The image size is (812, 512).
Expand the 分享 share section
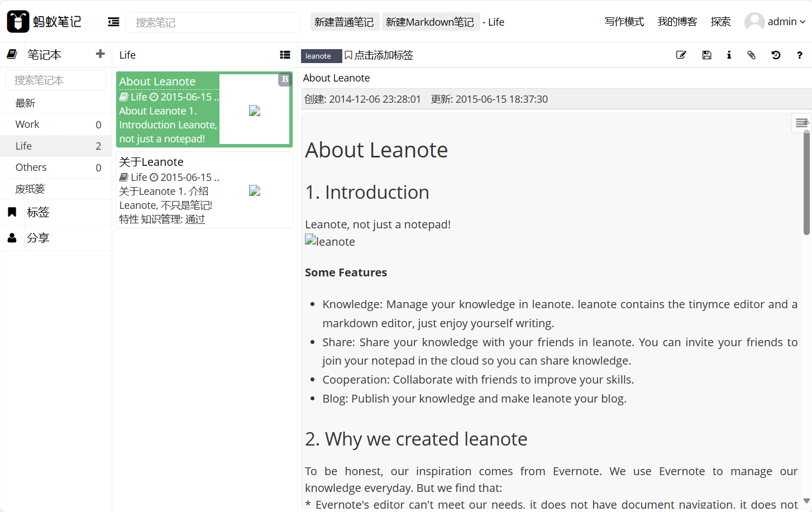[38, 238]
